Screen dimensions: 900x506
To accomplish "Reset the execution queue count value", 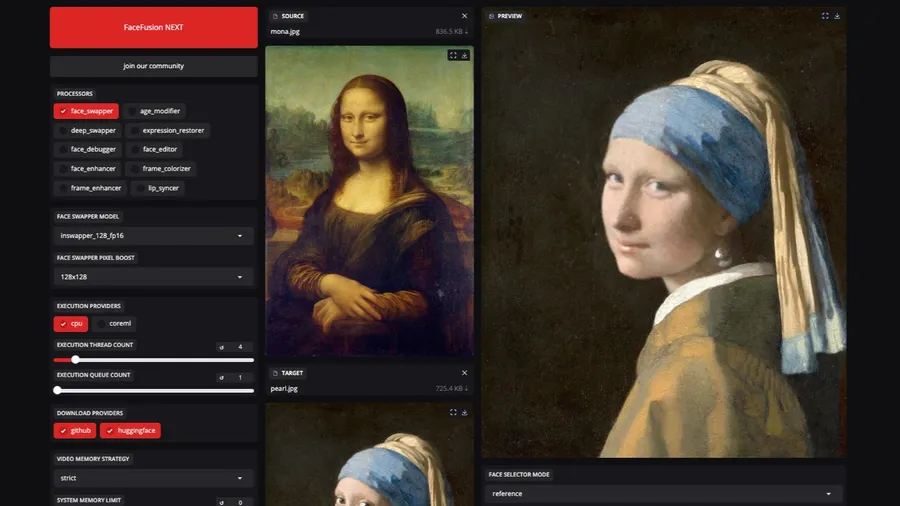I will click(221, 377).
